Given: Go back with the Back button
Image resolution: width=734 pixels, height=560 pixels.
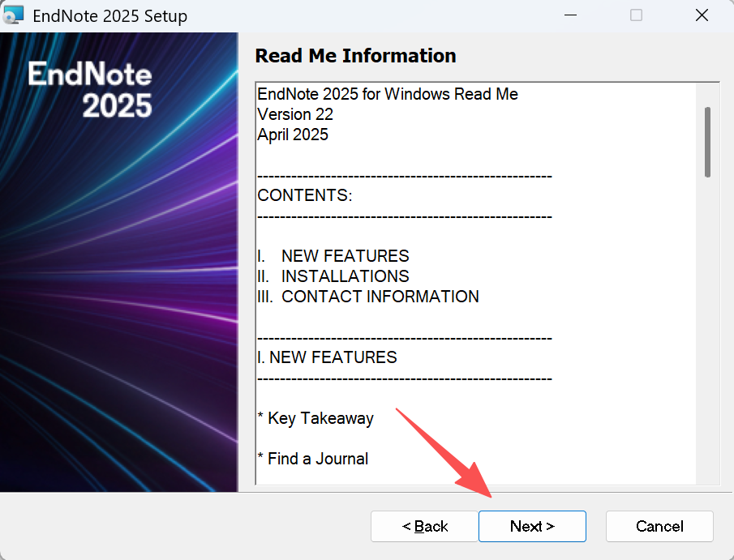Looking at the screenshot, I should [x=425, y=526].
